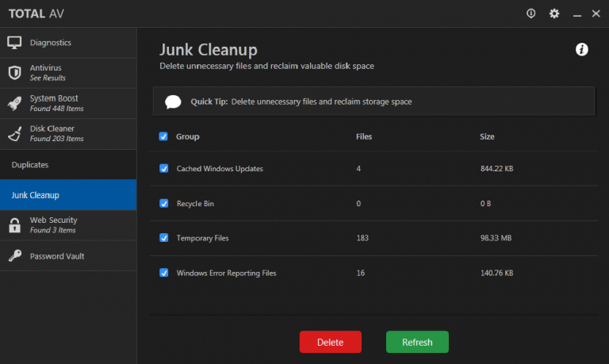The height and width of the screenshot is (364, 609).
Task: Click the Size column header
Action: click(487, 136)
